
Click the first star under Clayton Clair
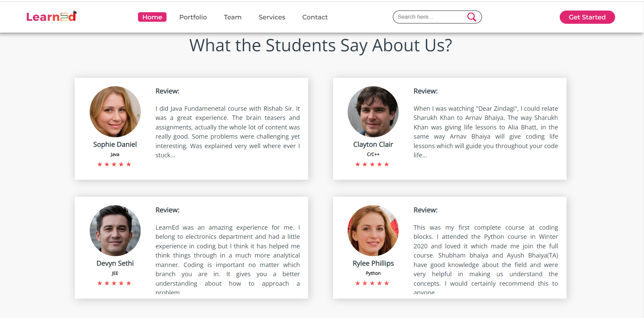[x=358, y=164]
